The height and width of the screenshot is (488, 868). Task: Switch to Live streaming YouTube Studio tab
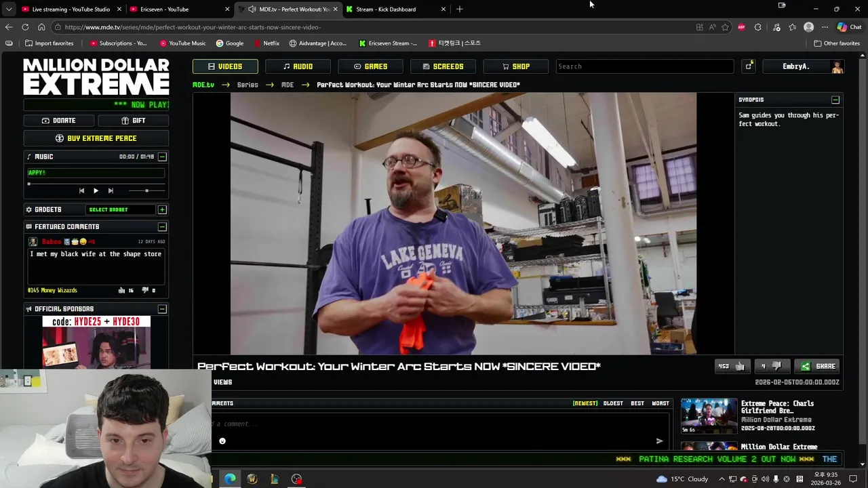[71, 9]
